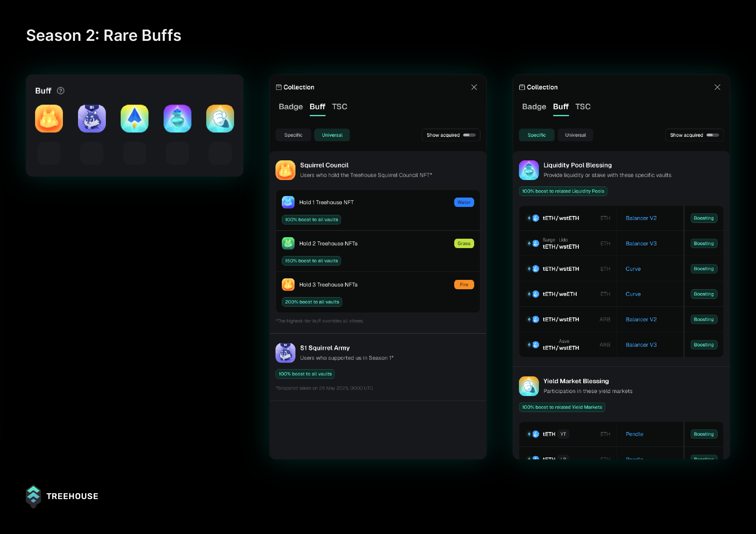Click the Water tier tag
The height and width of the screenshot is (534, 756).
coord(464,202)
